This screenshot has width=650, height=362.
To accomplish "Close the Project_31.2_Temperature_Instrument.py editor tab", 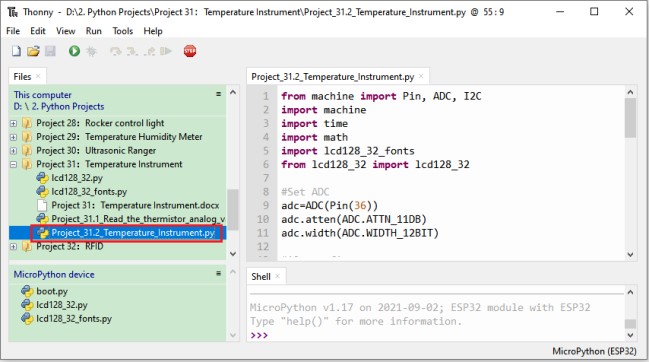I will pyautogui.click(x=421, y=76).
